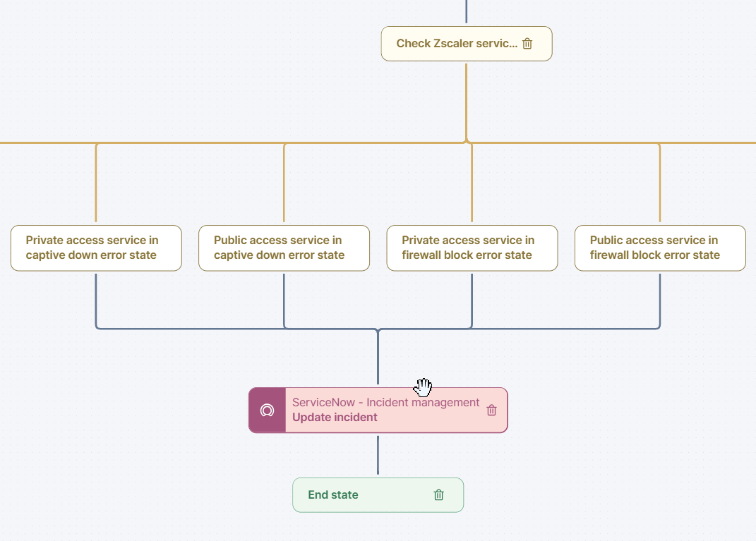The height and width of the screenshot is (541, 756).
Task: Click the Update incident bold label
Action: [x=334, y=417]
